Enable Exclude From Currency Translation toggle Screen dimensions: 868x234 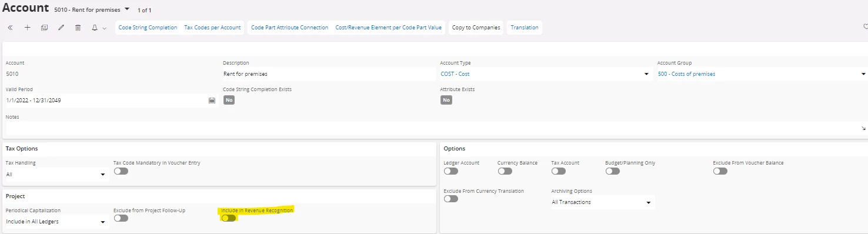pos(451,199)
